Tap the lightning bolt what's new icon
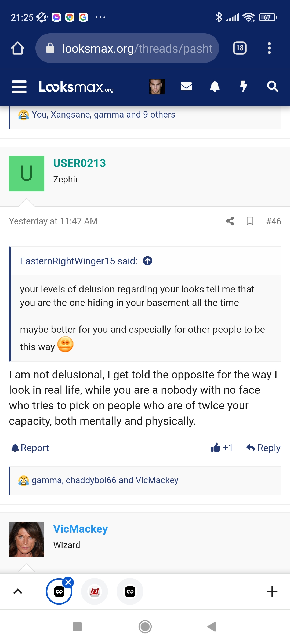 (244, 86)
